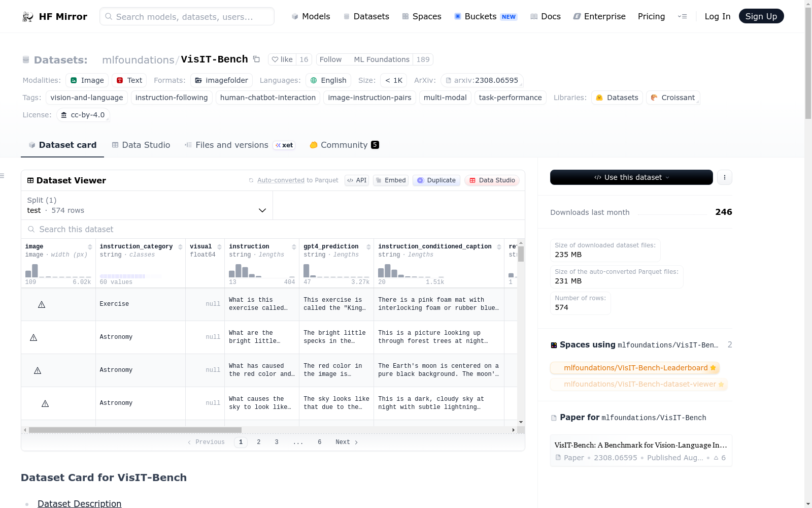Click the English language tag
Image resolution: width=812 pixels, height=508 pixels.
click(x=328, y=80)
